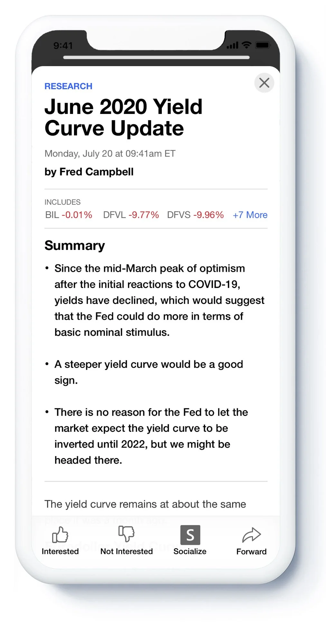Close the research article with X
This screenshot has height=644, width=326.
(x=264, y=83)
